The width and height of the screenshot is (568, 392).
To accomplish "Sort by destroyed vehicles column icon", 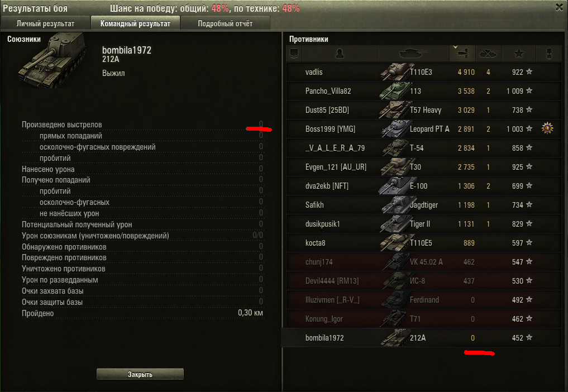I will pyautogui.click(x=488, y=54).
